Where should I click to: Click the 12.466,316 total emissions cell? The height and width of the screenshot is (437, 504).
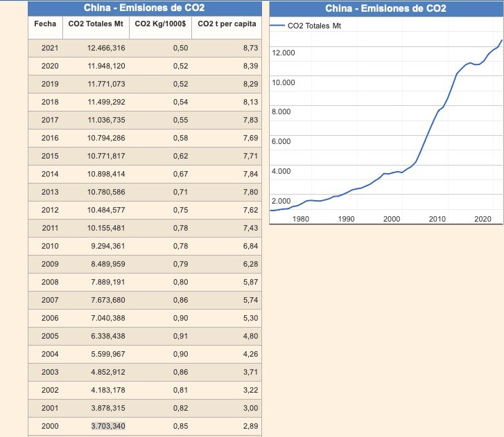coord(106,48)
